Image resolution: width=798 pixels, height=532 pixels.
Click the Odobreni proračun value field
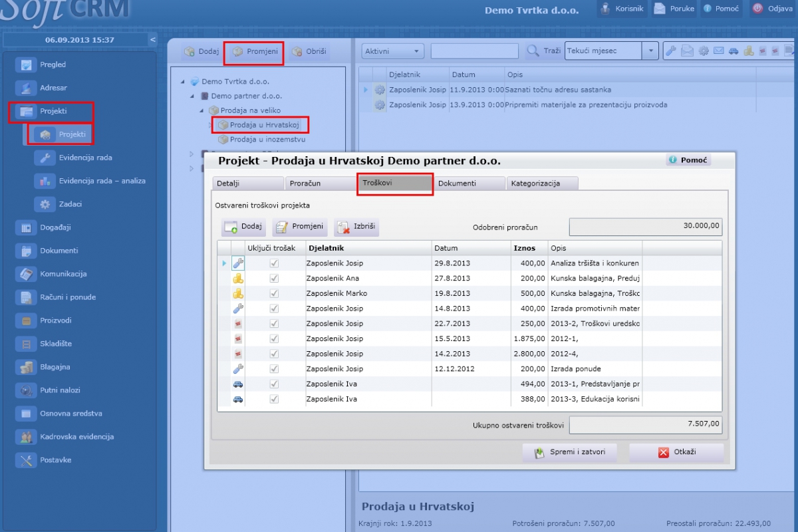pos(646,227)
